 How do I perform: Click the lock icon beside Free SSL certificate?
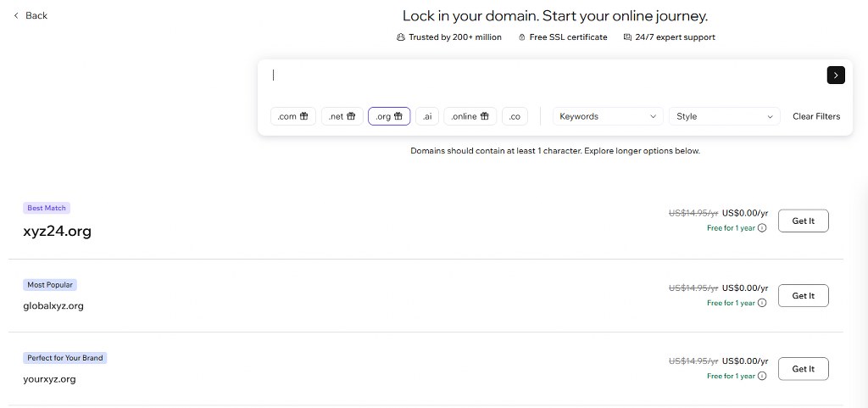pyautogui.click(x=521, y=37)
